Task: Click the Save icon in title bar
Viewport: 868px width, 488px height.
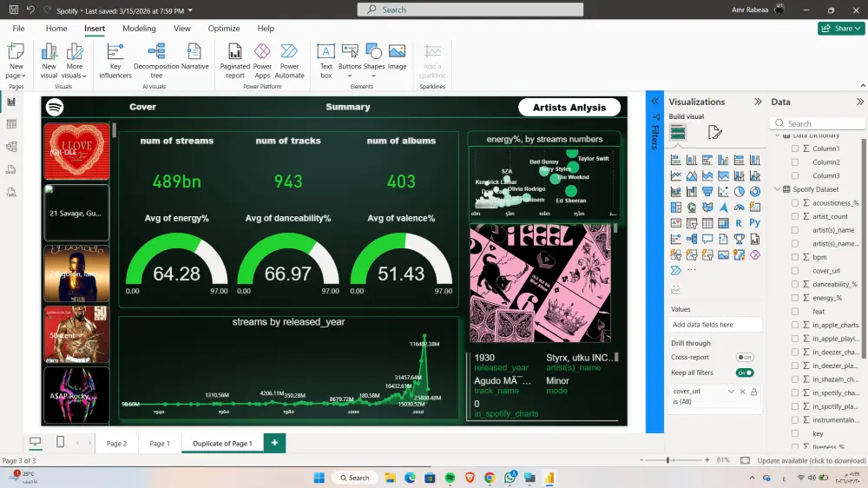Action: 14,10
